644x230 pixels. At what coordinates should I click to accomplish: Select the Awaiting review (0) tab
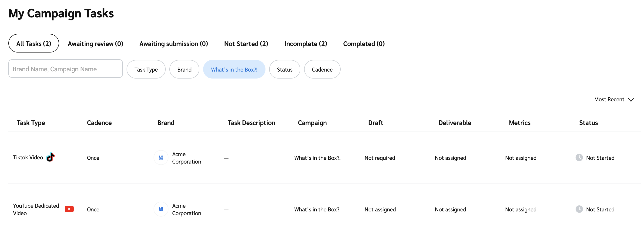(x=95, y=44)
